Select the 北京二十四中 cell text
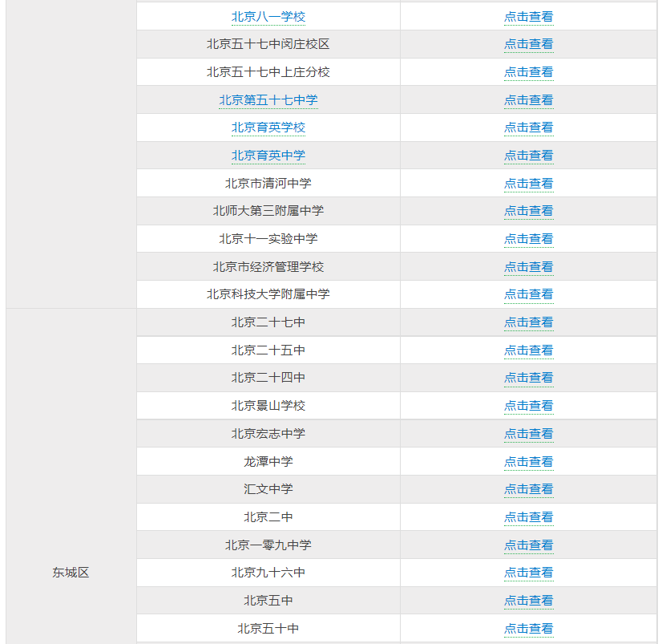Screen dimensions: 662x644 (268, 378)
